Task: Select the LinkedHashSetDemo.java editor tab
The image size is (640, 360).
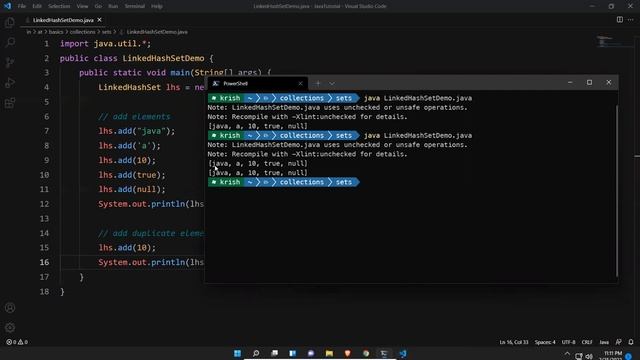Action: coord(63,20)
